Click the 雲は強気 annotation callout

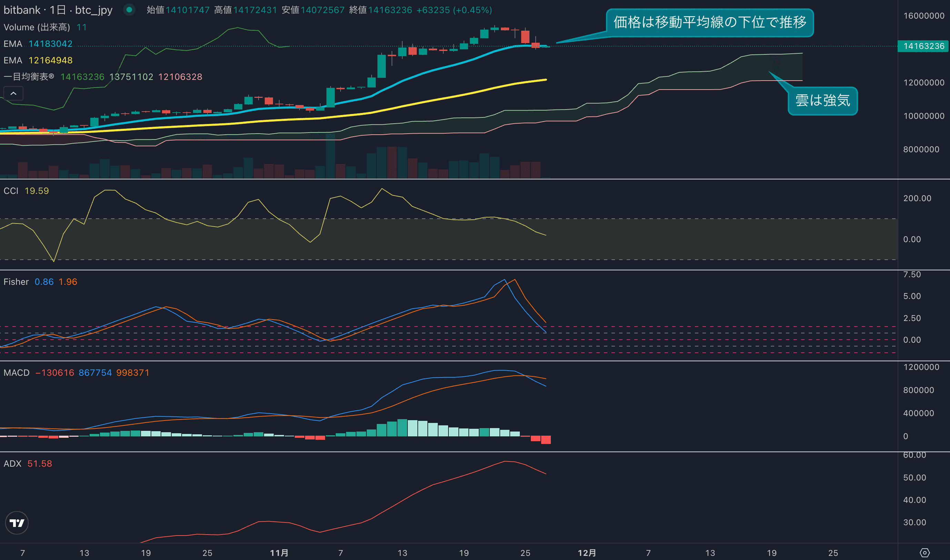coord(822,101)
